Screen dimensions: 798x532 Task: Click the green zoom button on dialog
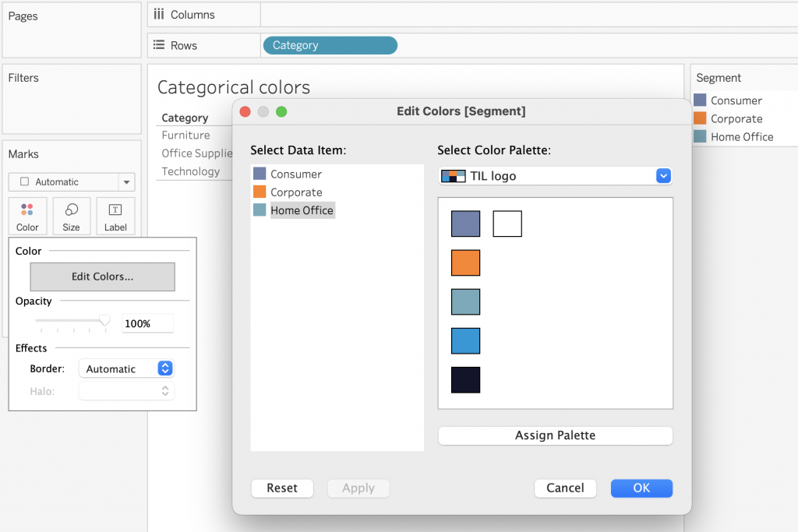[281, 111]
